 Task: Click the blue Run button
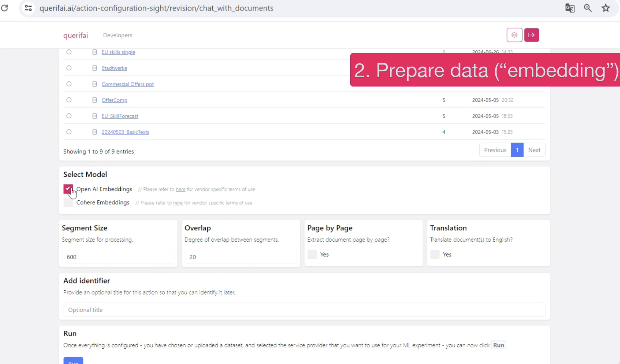[73, 361]
